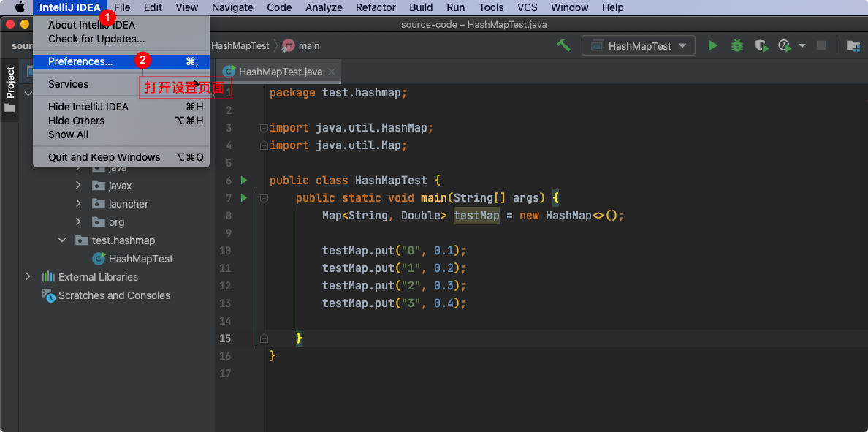Toggle the Project tool window side tab

pyautogui.click(x=9, y=88)
